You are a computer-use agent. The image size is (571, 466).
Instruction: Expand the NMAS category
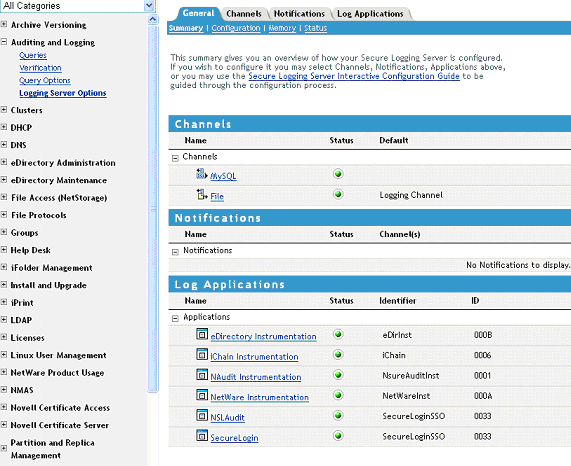click(x=4, y=390)
